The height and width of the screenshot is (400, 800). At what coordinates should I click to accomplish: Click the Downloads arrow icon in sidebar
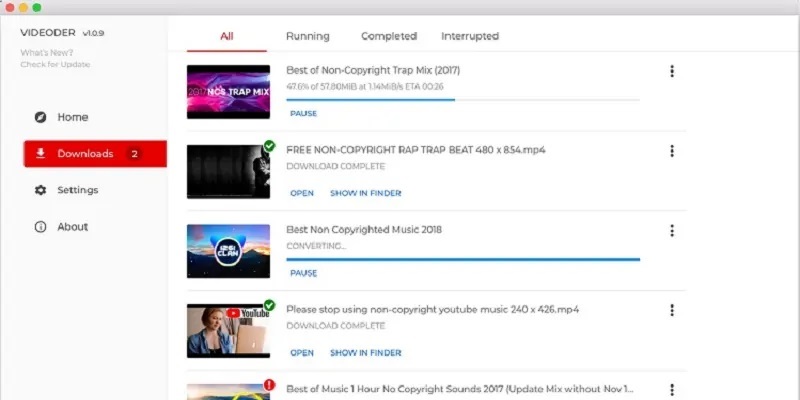[40, 154]
